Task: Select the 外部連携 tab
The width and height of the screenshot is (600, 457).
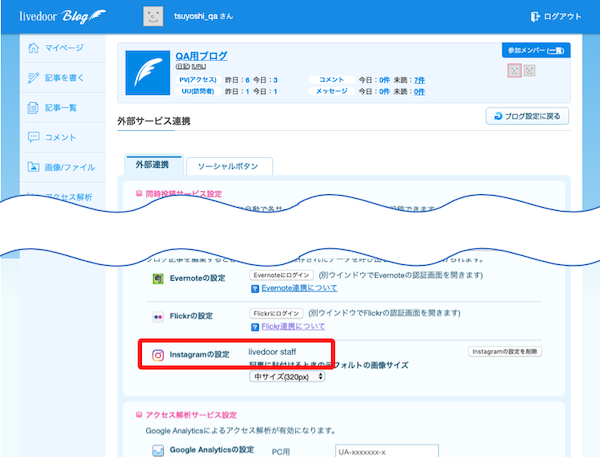Action: 154,165
